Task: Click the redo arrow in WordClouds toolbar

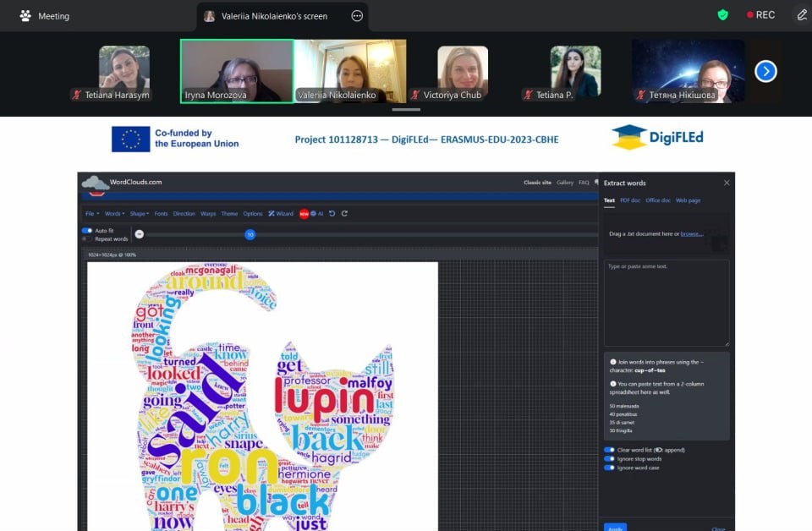Action: click(344, 213)
